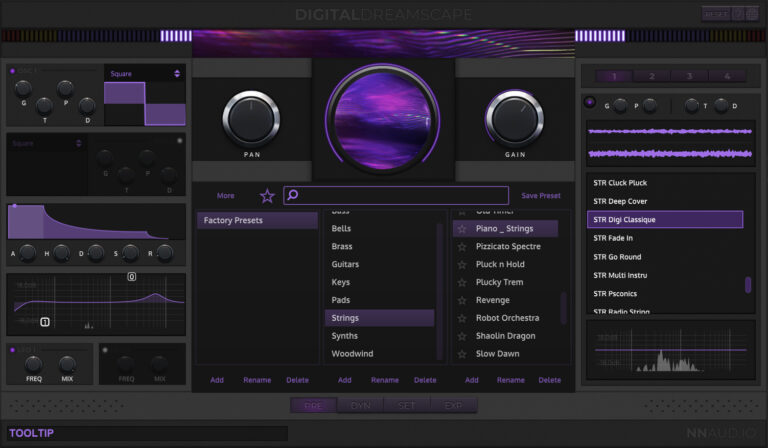Switch to the DYN page tab
The width and height of the screenshot is (768, 448).
tap(360, 405)
